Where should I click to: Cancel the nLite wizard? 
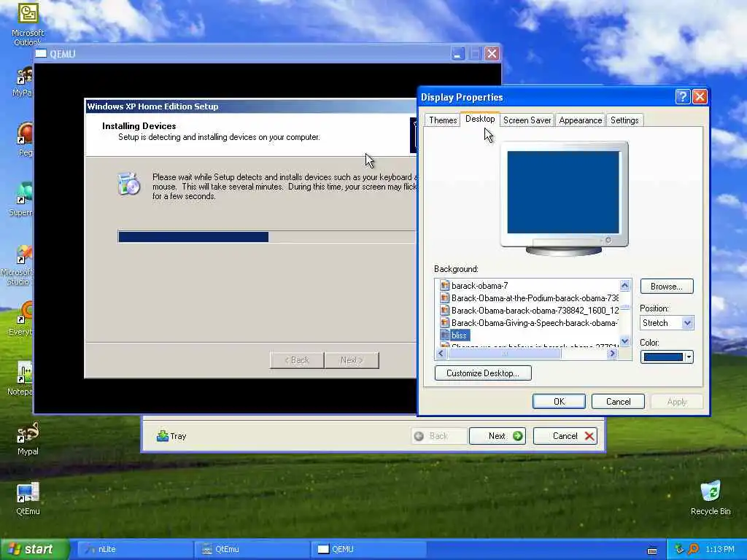point(565,436)
